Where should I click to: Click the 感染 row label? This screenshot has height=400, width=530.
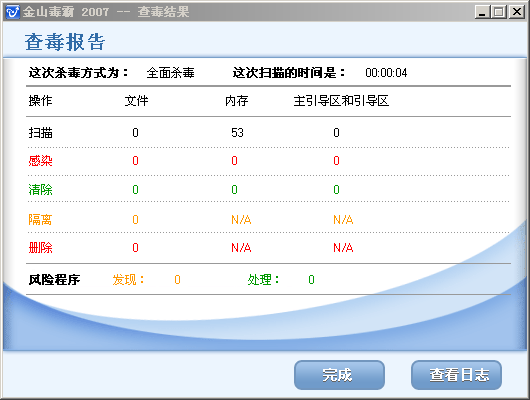click(x=40, y=161)
